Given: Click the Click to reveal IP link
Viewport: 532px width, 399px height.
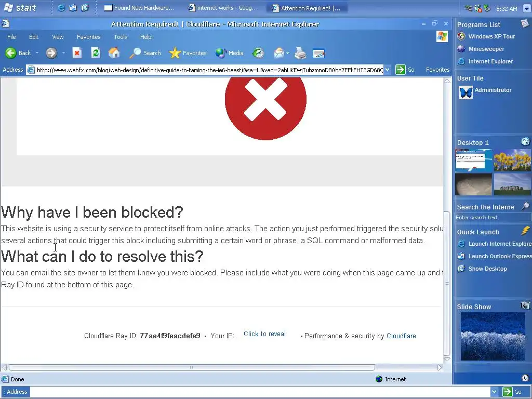Looking at the screenshot, I should [264, 334].
